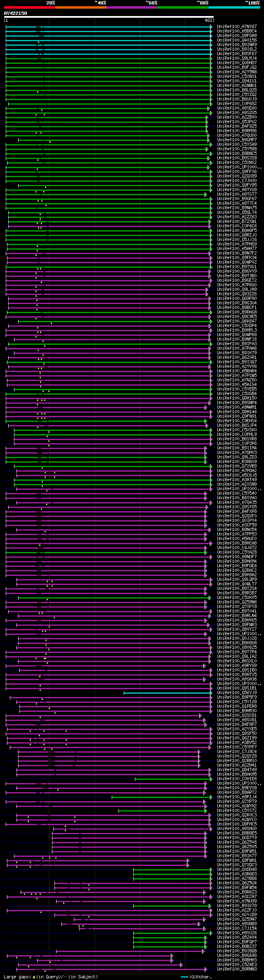Screen dimensions: 264x980
Task: Open hit UniRef100_B8LQZ8
Action: 237,90
